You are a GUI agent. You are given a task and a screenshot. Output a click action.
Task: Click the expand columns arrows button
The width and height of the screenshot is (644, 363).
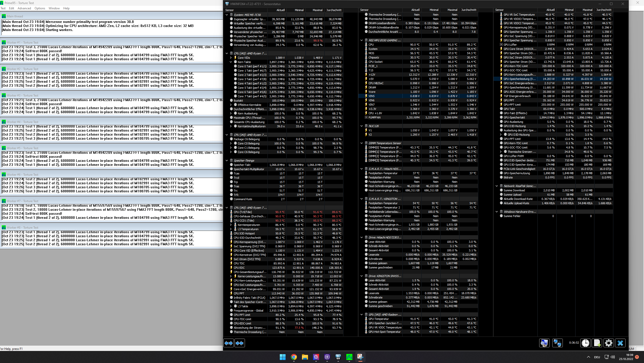click(x=229, y=343)
